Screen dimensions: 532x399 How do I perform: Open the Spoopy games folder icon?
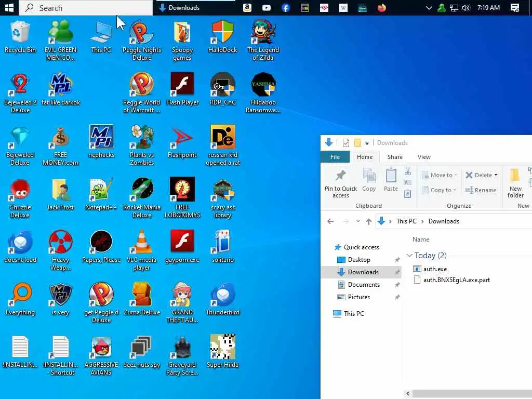182,40
